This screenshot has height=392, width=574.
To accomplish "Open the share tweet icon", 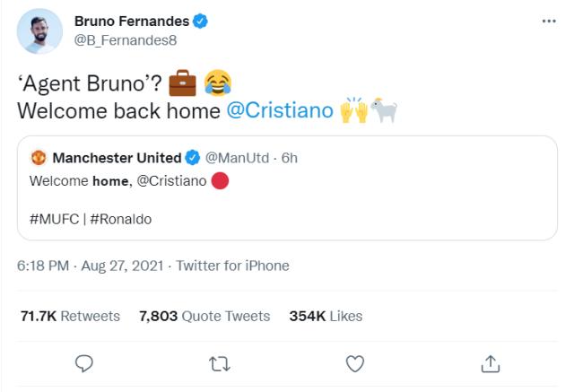I will (x=490, y=362).
